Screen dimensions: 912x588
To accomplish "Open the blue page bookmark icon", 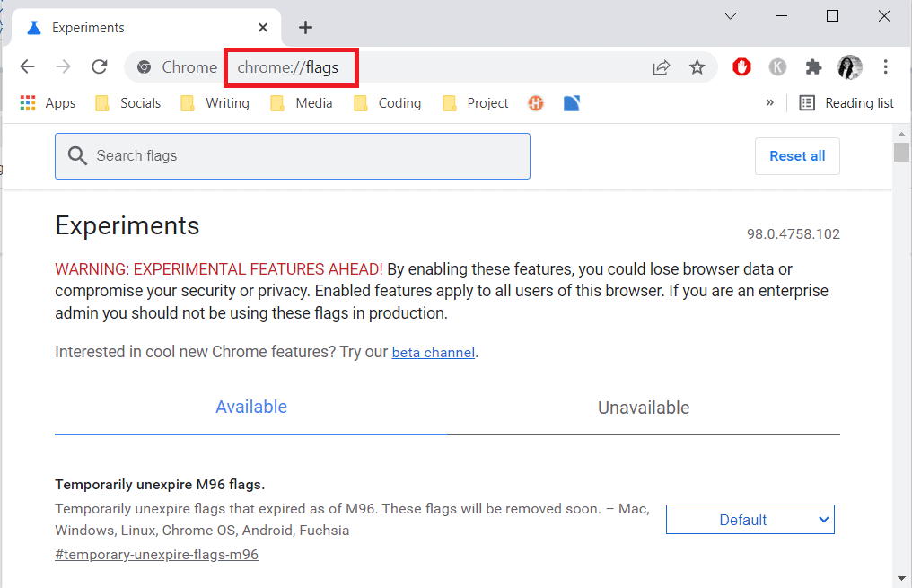I will click(x=571, y=103).
